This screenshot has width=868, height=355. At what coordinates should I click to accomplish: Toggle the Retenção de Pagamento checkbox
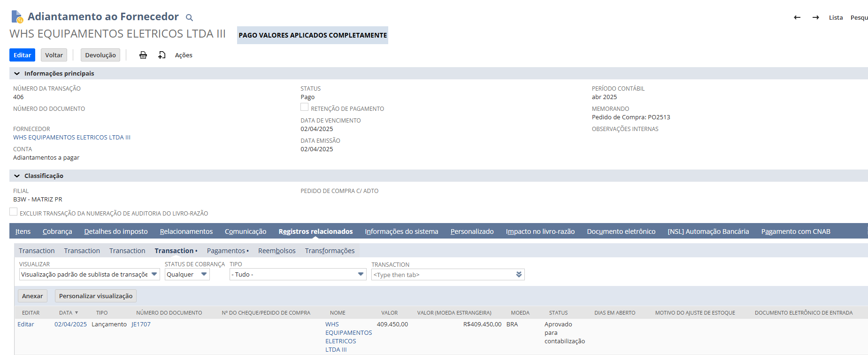click(305, 108)
